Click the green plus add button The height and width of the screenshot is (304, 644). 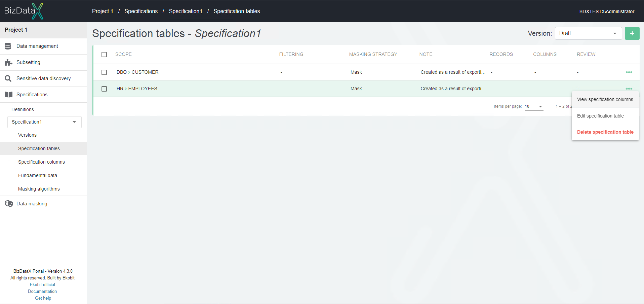tap(632, 33)
